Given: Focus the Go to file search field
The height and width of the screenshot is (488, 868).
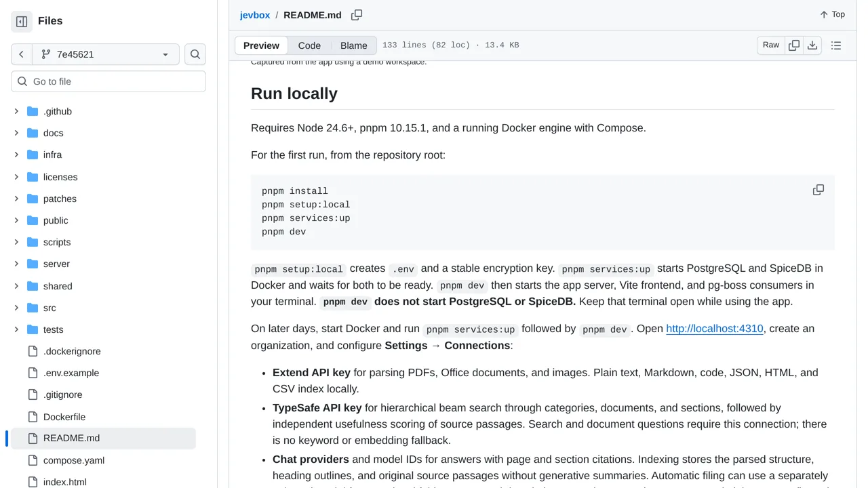Looking at the screenshot, I should click(x=108, y=81).
